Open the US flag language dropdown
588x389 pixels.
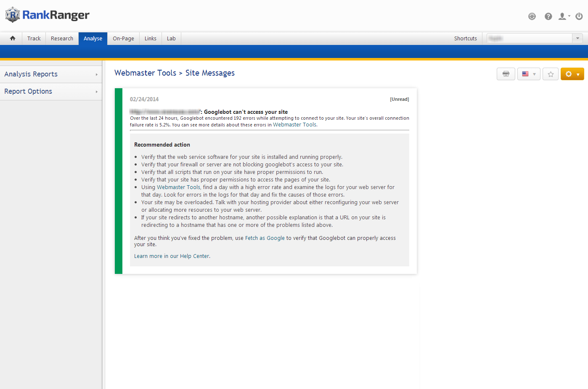[529, 74]
